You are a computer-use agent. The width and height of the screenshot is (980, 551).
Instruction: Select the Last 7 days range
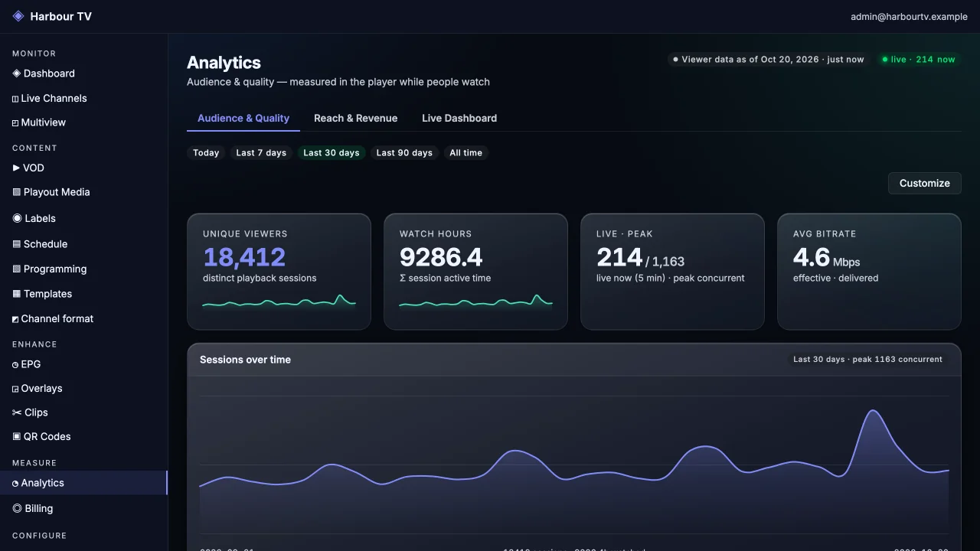click(x=261, y=153)
